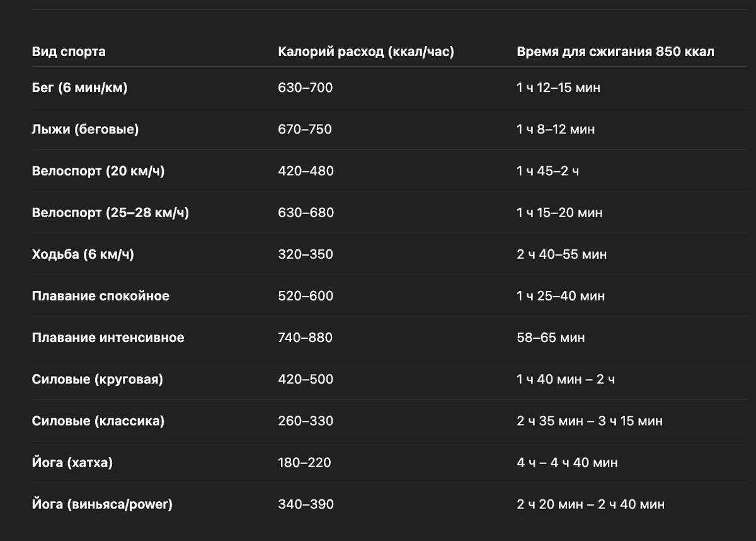Select the "Ходьба (6 км/ч)" row label
The width and height of the screenshot is (756, 541).
[83, 254]
